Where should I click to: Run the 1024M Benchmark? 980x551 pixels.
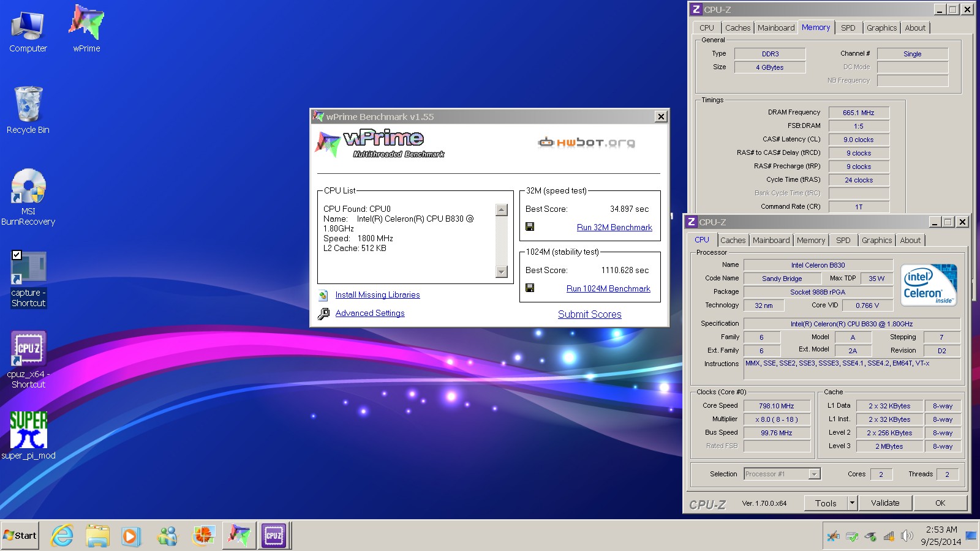pos(608,288)
